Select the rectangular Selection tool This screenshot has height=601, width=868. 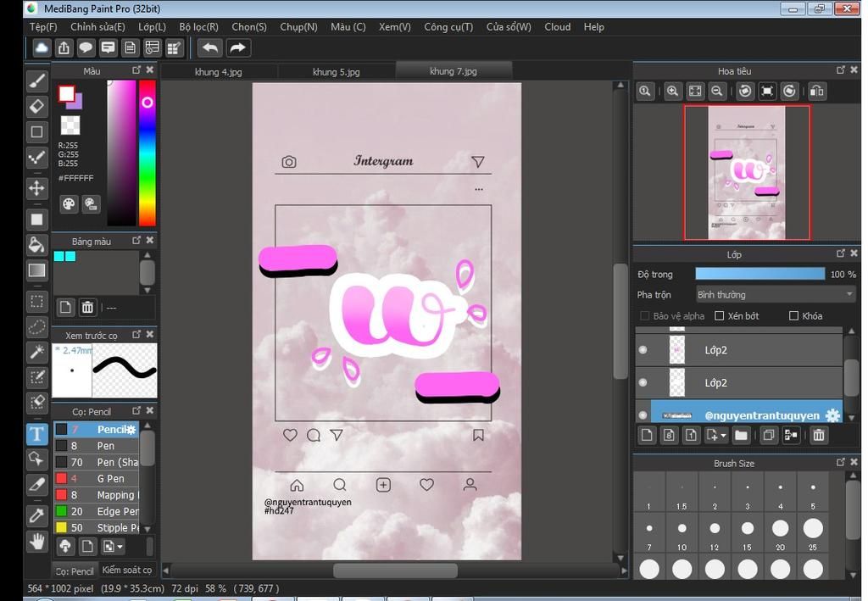click(x=36, y=302)
